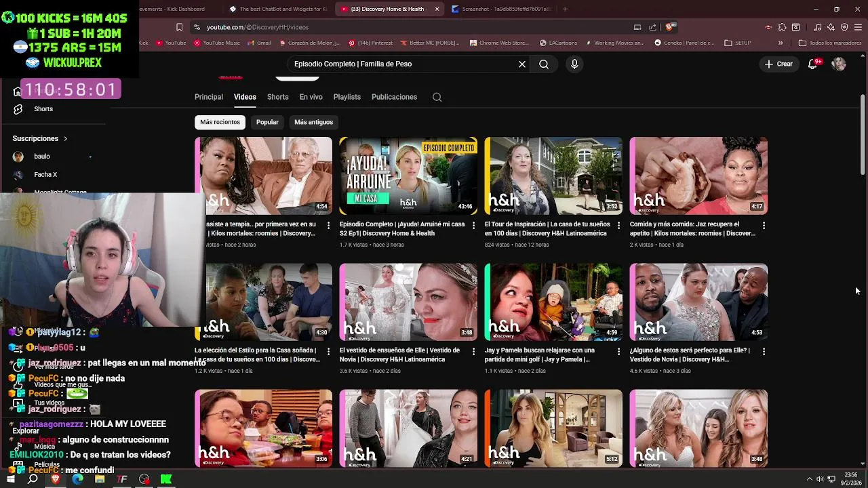Open options for Alguno de estos será perfecto video
868x488 pixels.
pyautogui.click(x=764, y=351)
